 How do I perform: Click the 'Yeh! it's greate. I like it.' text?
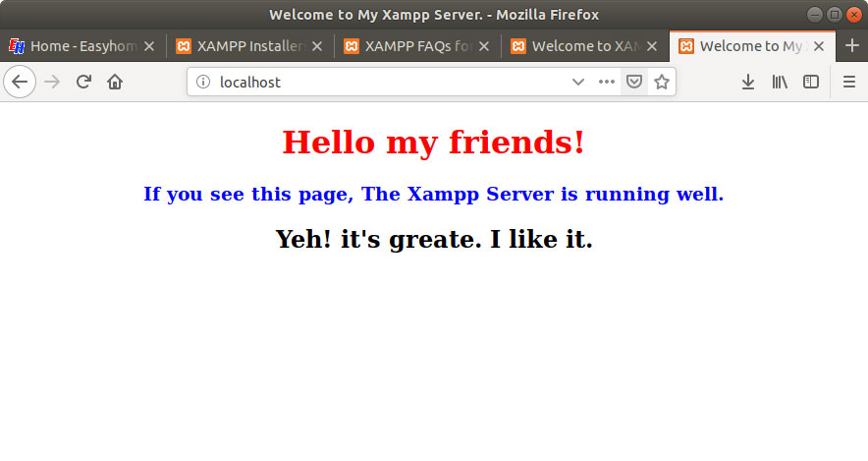click(x=434, y=240)
